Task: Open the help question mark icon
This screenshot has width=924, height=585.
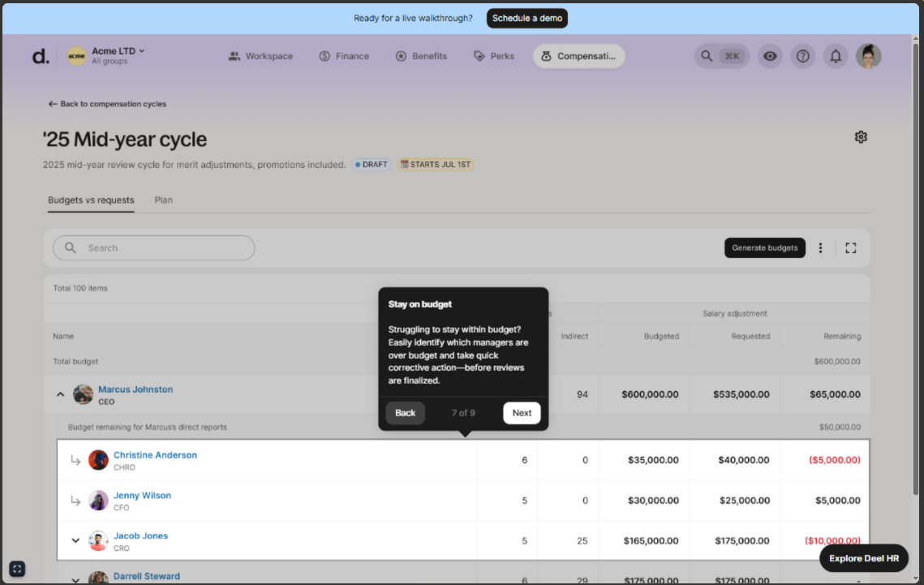Action: (x=802, y=56)
